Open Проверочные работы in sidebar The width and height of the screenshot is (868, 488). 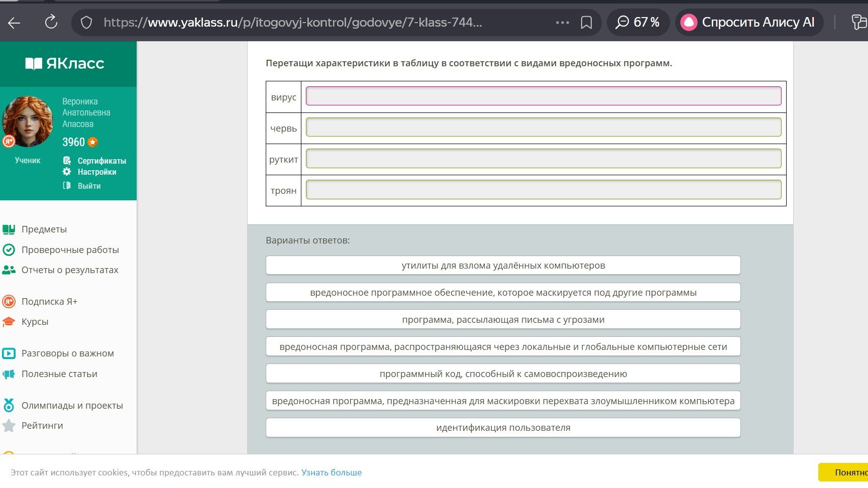coord(70,250)
